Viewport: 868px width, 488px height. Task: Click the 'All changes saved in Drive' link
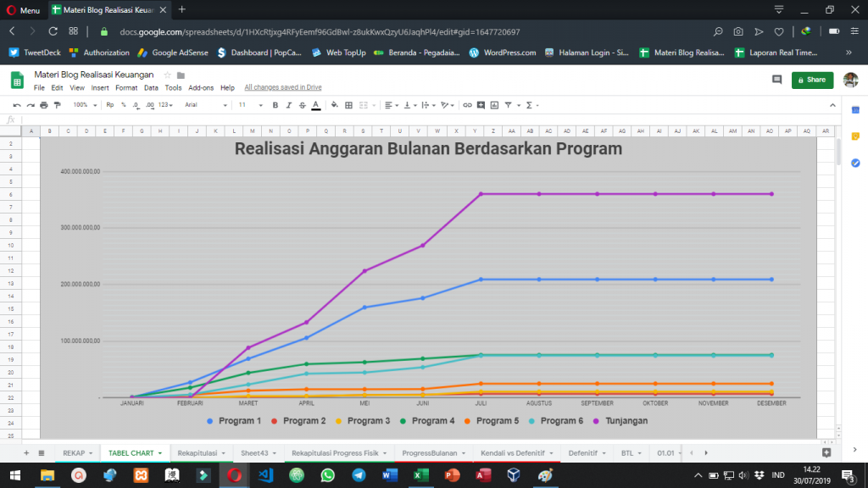(282, 87)
